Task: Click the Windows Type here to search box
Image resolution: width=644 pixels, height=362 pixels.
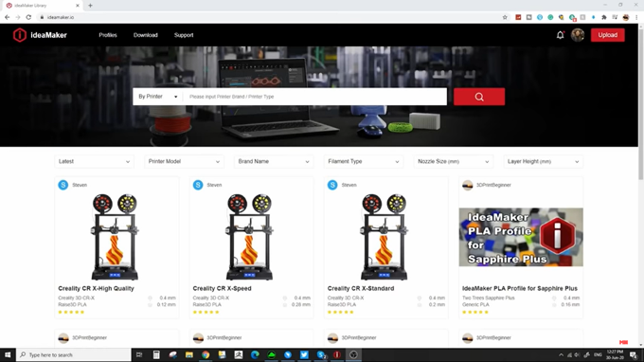Action: tap(74, 354)
